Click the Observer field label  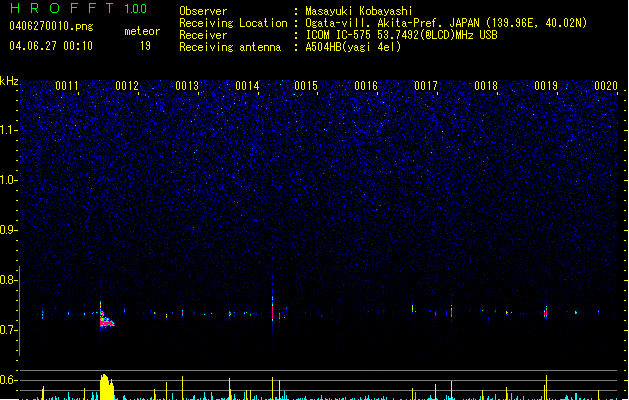[x=203, y=11]
